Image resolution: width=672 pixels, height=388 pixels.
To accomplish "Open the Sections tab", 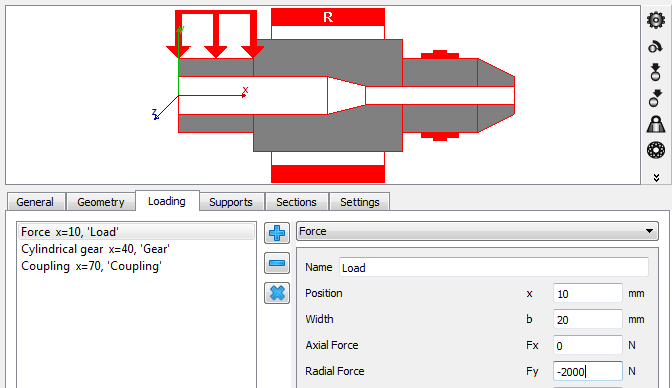I will pos(297,202).
